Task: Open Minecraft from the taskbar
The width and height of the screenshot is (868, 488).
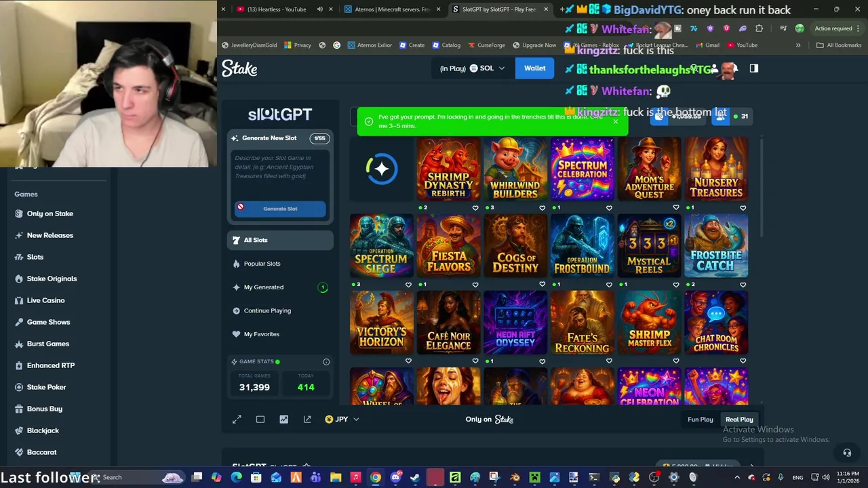Action: click(534, 478)
